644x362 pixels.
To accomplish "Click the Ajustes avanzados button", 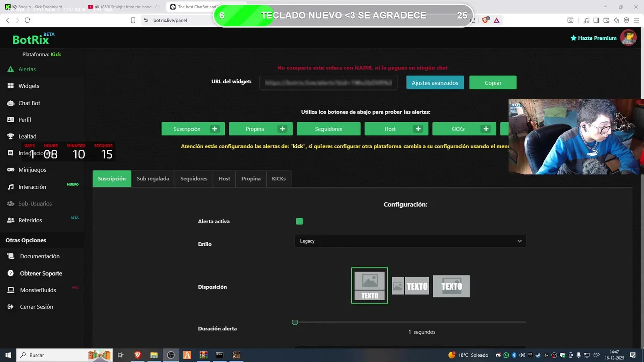I will [435, 83].
